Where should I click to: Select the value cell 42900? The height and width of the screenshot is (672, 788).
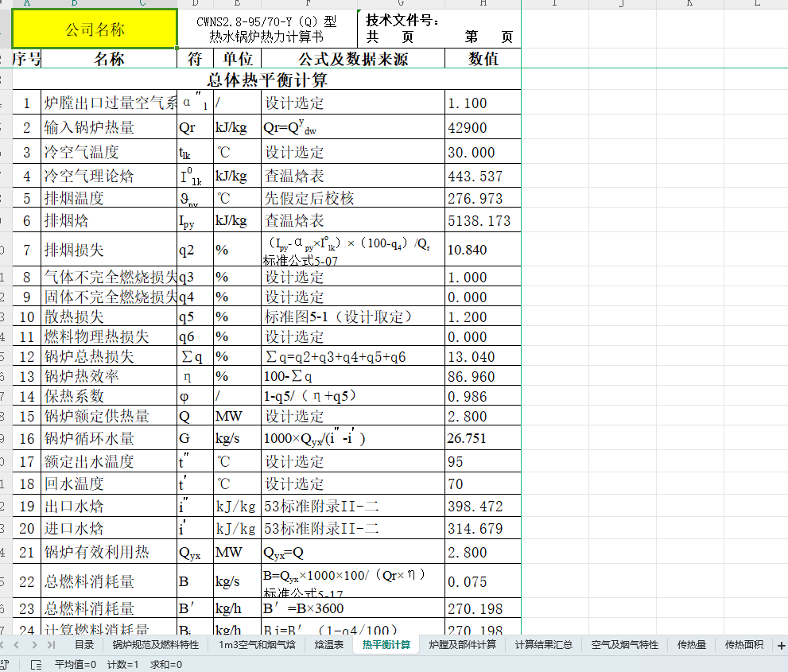click(x=483, y=127)
